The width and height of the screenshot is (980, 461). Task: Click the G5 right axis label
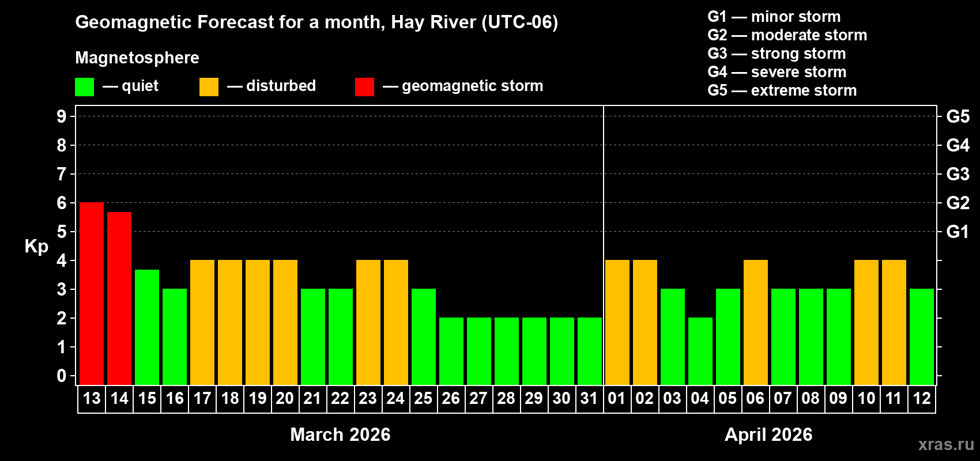tap(958, 116)
